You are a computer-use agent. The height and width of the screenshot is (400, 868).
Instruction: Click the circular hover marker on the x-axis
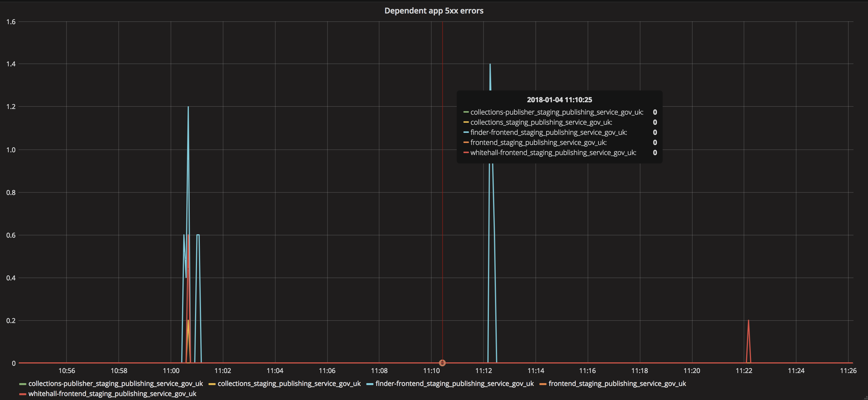[x=442, y=363]
